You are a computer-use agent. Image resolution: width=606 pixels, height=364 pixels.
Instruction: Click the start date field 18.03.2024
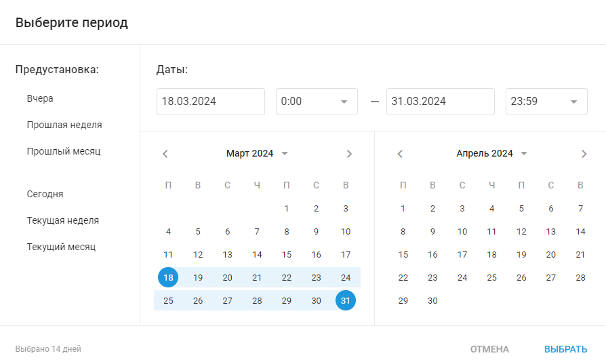click(x=211, y=102)
